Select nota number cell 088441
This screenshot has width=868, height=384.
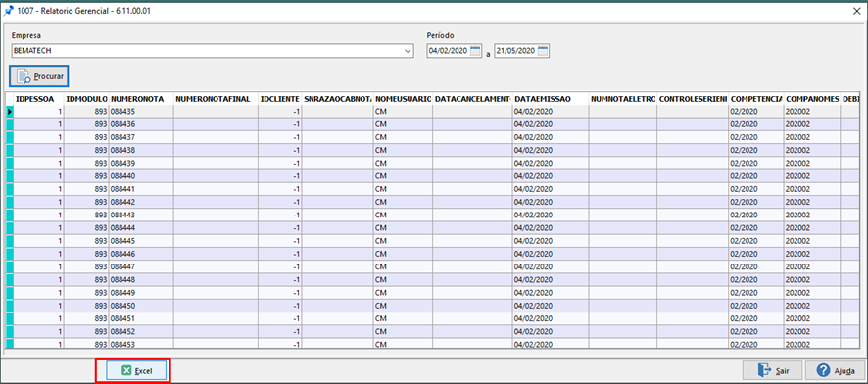tap(141, 189)
